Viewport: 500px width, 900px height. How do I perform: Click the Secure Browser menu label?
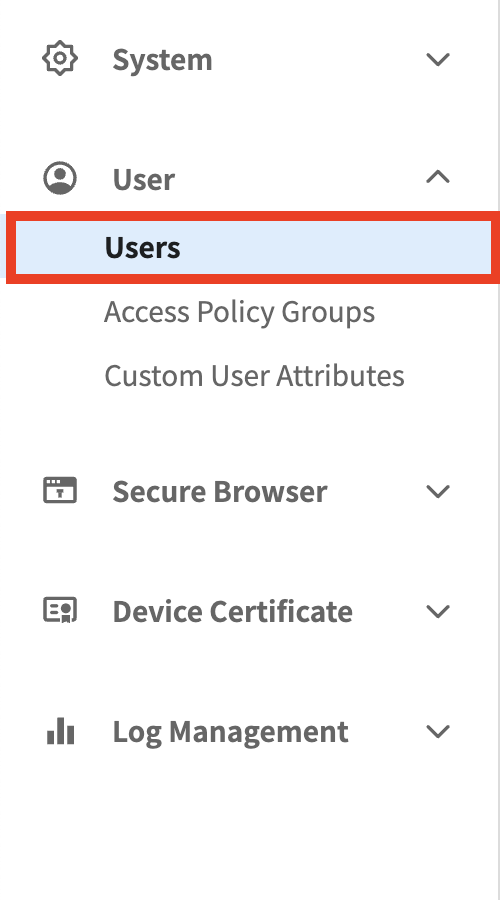point(220,492)
